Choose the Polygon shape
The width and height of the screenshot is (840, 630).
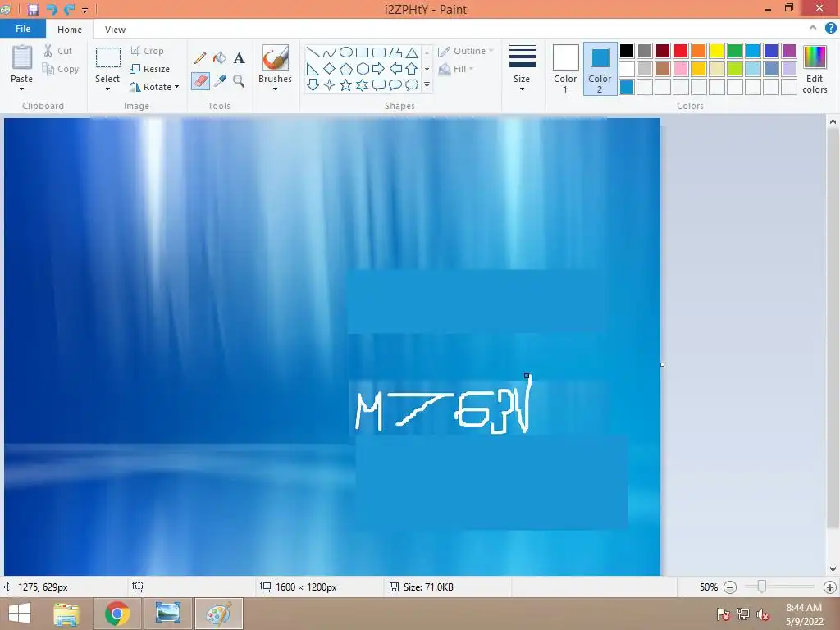(395, 52)
